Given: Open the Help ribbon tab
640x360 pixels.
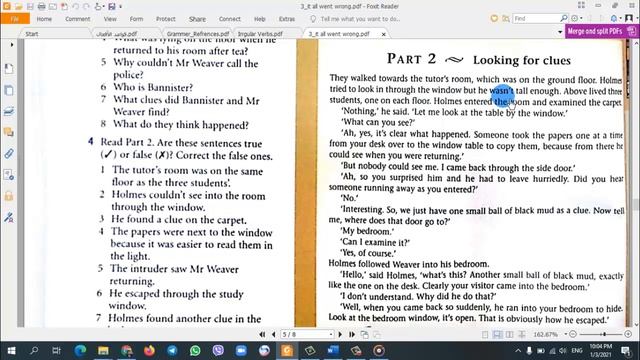Looking at the screenshot, I should coord(260,19).
